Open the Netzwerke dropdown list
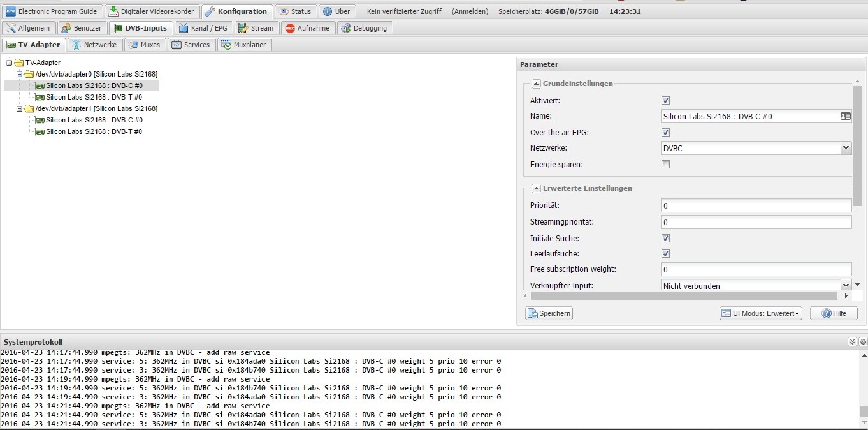Screen dimensions: 868x430 point(845,148)
